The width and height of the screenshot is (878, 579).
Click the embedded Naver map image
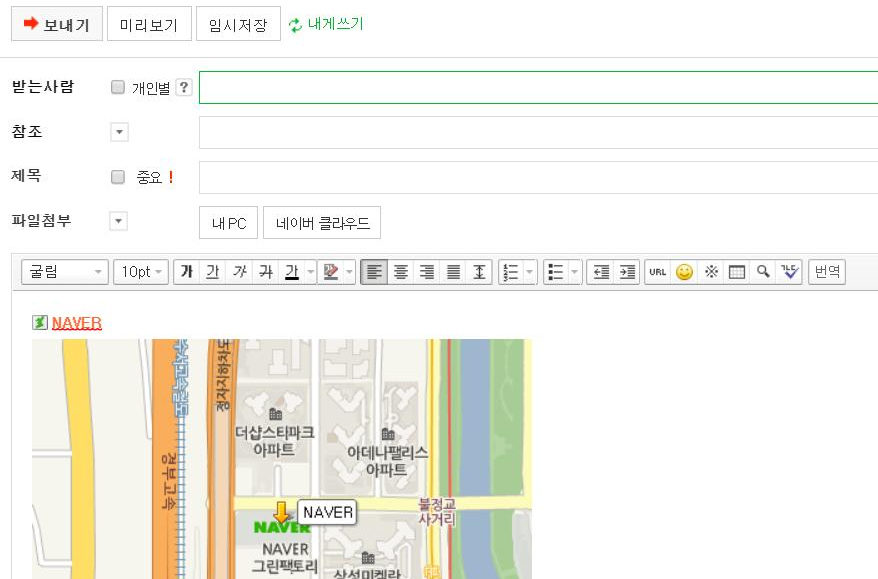point(282,459)
